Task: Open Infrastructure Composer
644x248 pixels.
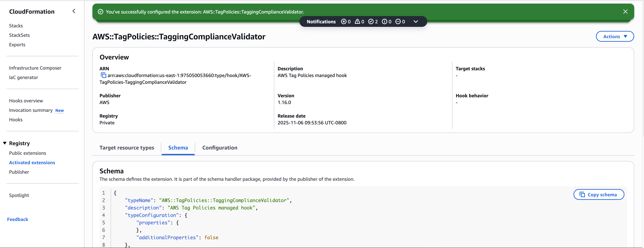Action: click(x=35, y=68)
